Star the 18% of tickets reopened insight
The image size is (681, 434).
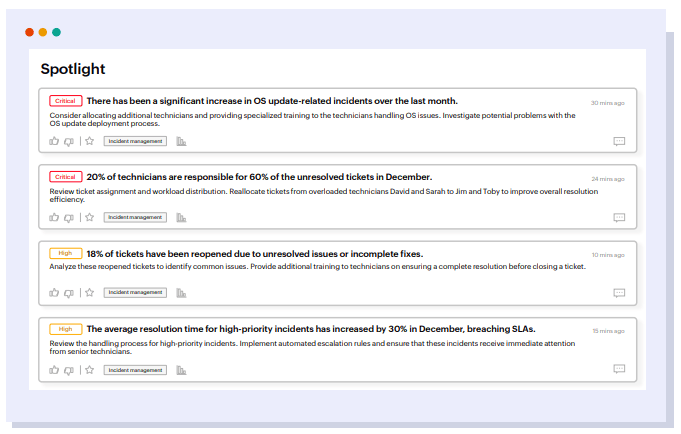pyautogui.click(x=89, y=292)
